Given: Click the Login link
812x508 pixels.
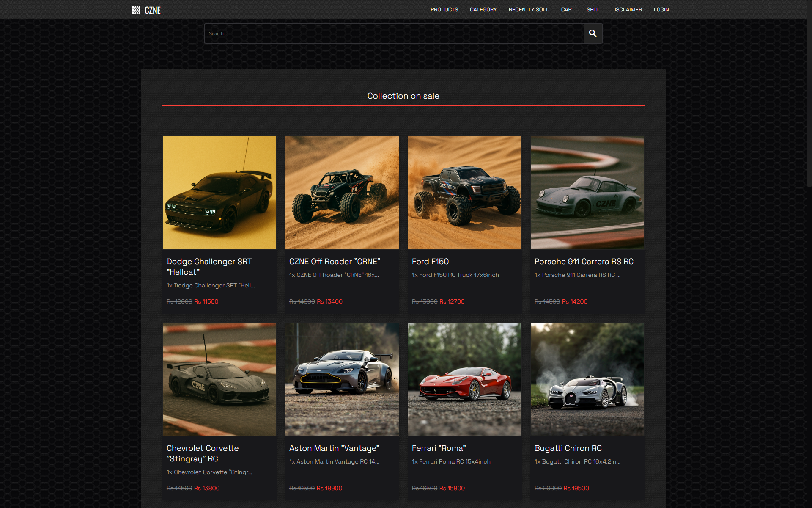Looking at the screenshot, I should click(x=661, y=10).
